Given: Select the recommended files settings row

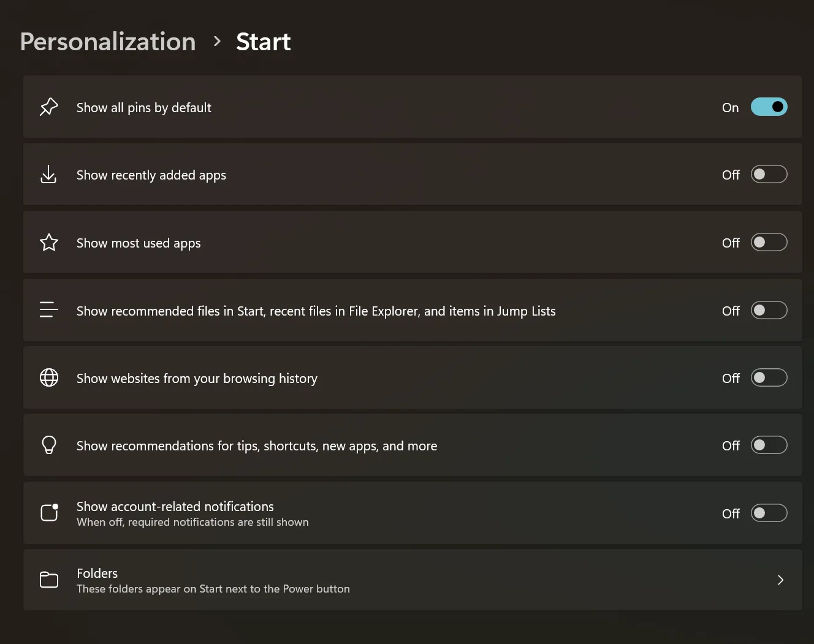Looking at the screenshot, I should 368,310.
